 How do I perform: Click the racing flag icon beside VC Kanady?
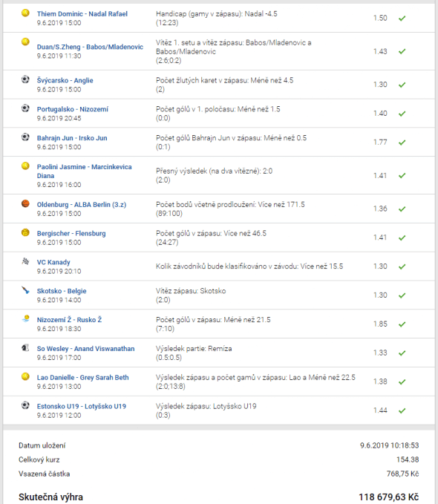[25, 261]
